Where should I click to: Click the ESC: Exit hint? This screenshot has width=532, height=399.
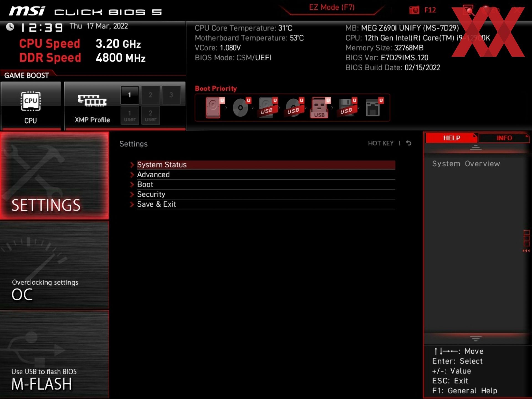point(450,381)
